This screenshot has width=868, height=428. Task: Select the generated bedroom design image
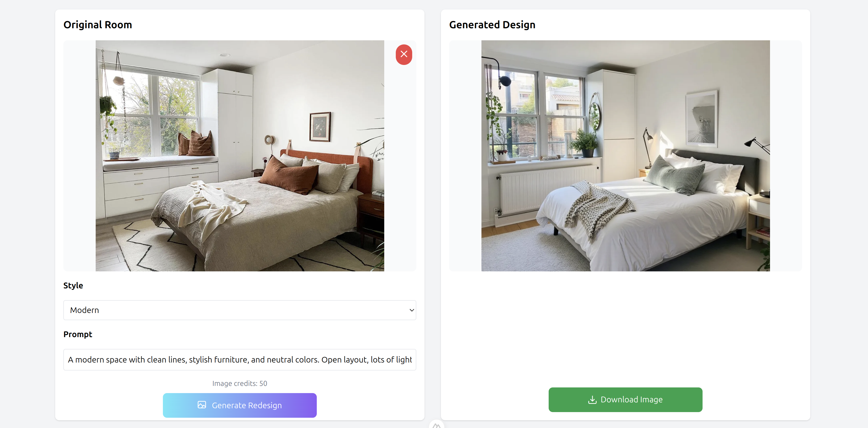pyautogui.click(x=625, y=156)
